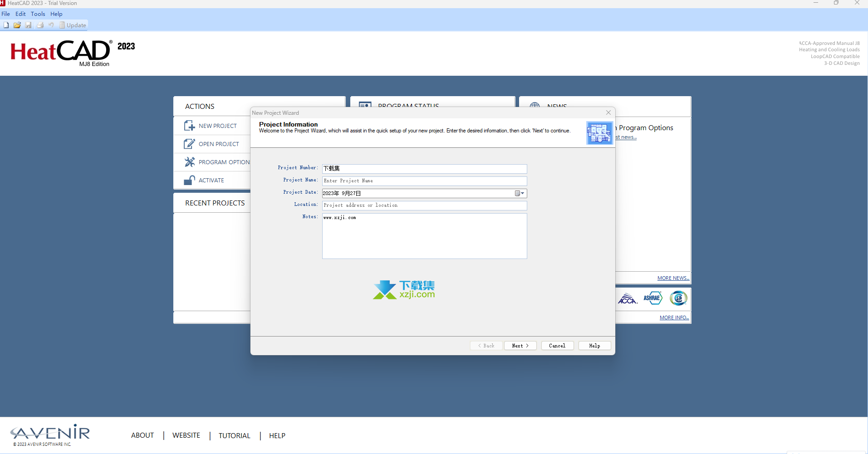Open the MORE INFO link

click(x=674, y=317)
